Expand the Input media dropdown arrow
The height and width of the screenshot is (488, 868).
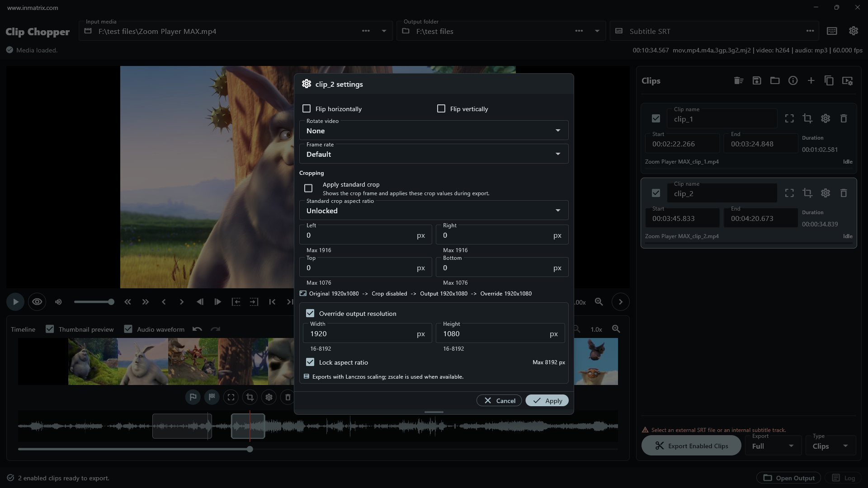(x=384, y=31)
